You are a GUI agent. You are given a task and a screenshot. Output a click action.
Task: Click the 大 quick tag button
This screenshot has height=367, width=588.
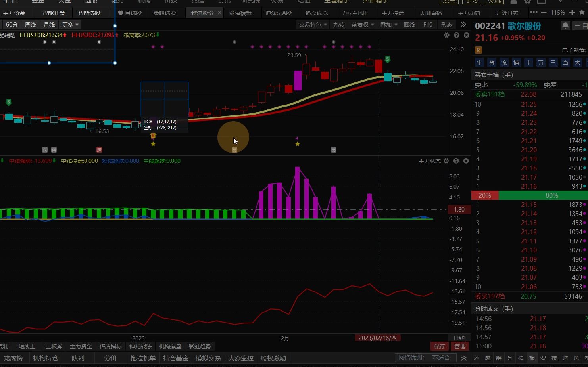(578, 63)
